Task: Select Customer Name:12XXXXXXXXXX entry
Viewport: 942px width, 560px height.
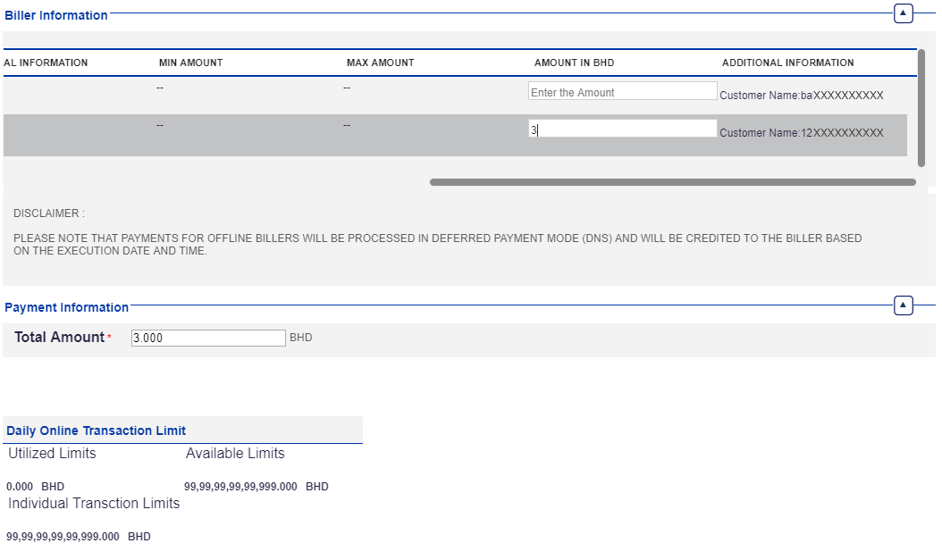Action: pyautogui.click(x=801, y=133)
